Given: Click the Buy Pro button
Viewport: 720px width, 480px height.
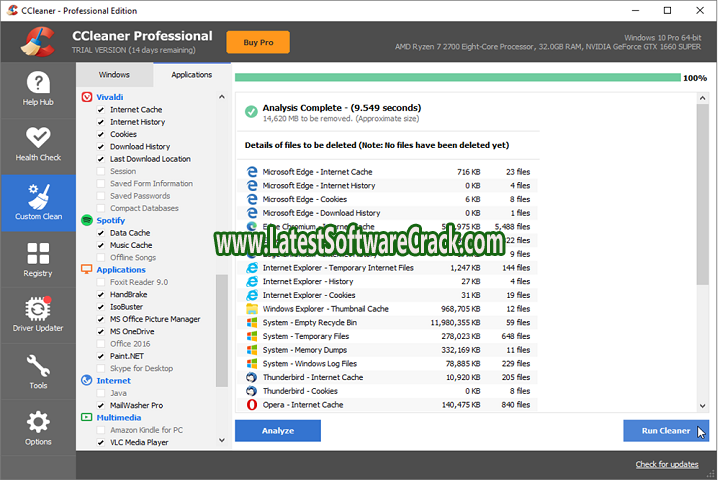Looking at the screenshot, I should [258, 42].
